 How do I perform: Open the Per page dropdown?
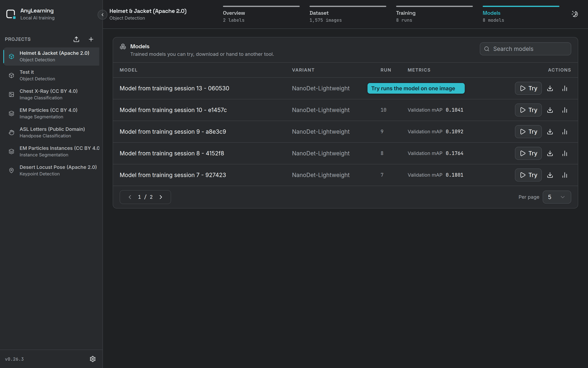tap(557, 197)
